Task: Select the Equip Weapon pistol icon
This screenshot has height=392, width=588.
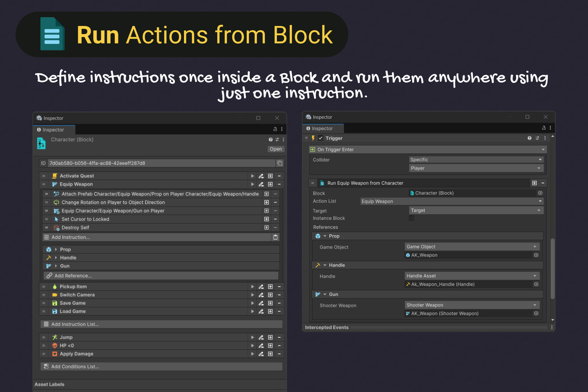Action: click(x=53, y=184)
